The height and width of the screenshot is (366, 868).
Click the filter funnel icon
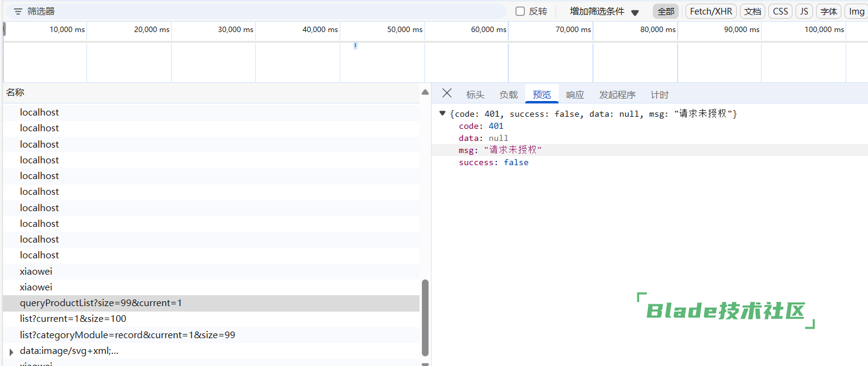[x=18, y=11]
